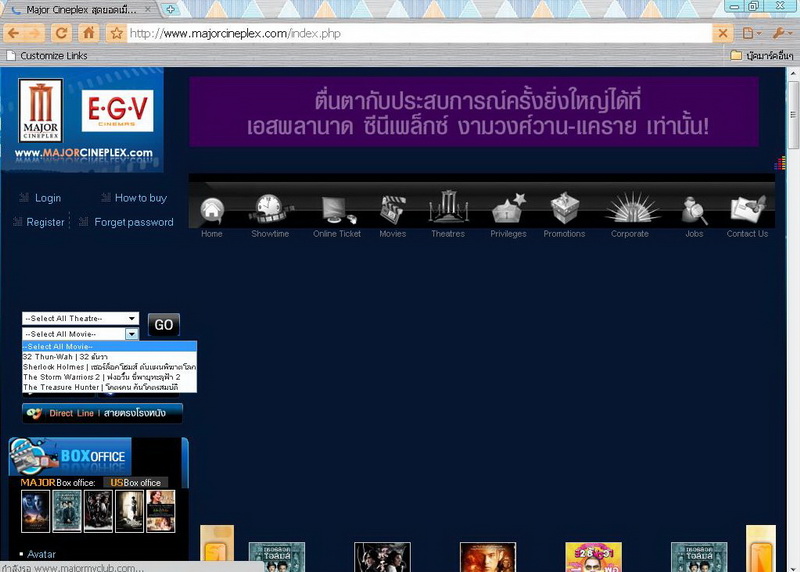Click the left carousel arrow button
This screenshot has width=800, height=572.
(x=217, y=549)
